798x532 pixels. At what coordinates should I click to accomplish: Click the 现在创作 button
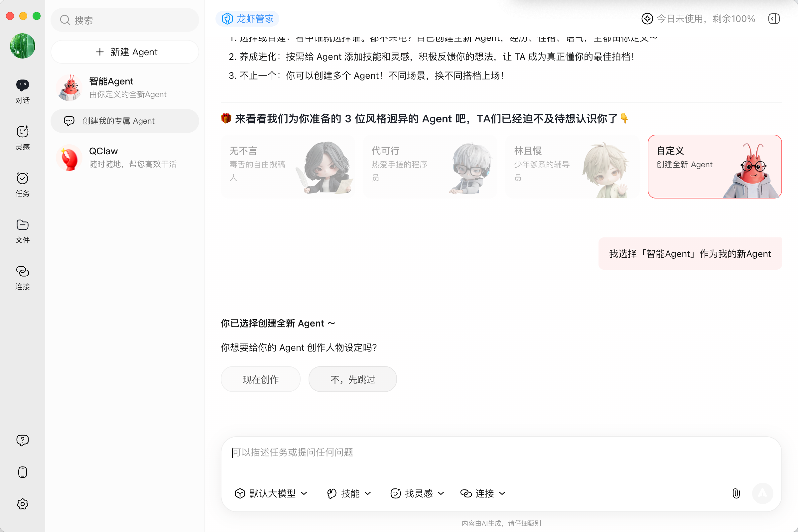point(260,379)
